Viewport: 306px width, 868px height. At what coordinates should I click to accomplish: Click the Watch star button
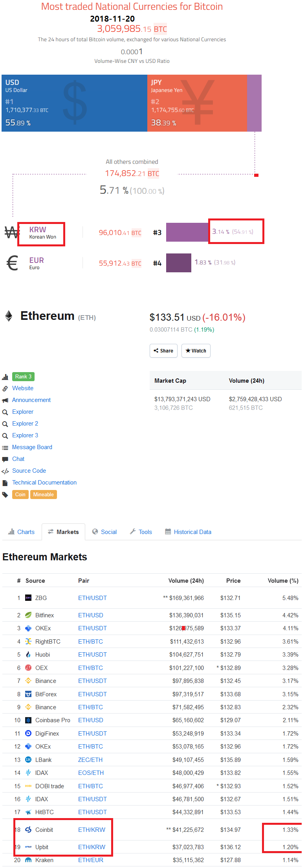click(x=196, y=351)
